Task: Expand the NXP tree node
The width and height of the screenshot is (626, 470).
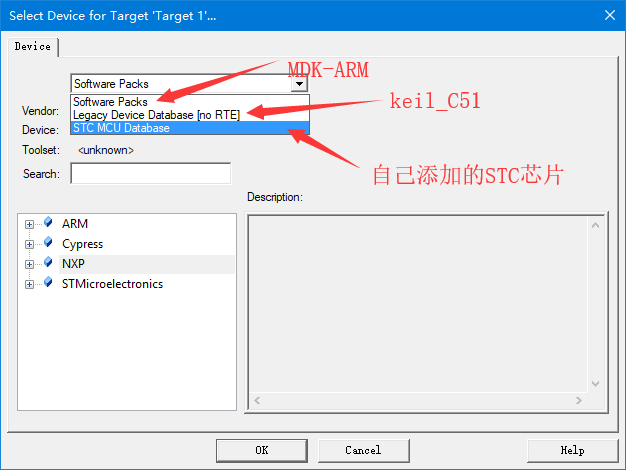Action: tap(29, 264)
